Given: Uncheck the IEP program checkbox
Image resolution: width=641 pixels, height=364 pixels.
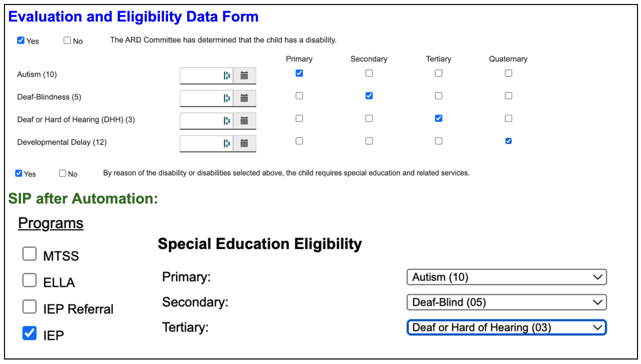Looking at the screenshot, I should tap(30, 333).
